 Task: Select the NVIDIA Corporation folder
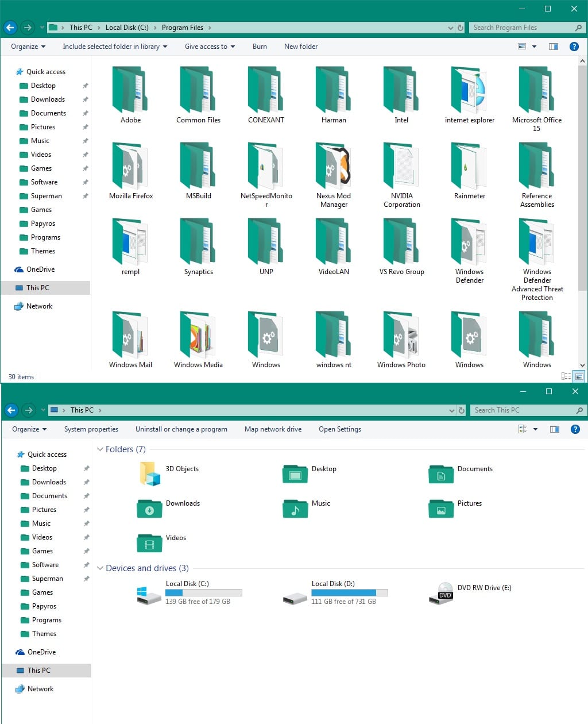[401, 167]
